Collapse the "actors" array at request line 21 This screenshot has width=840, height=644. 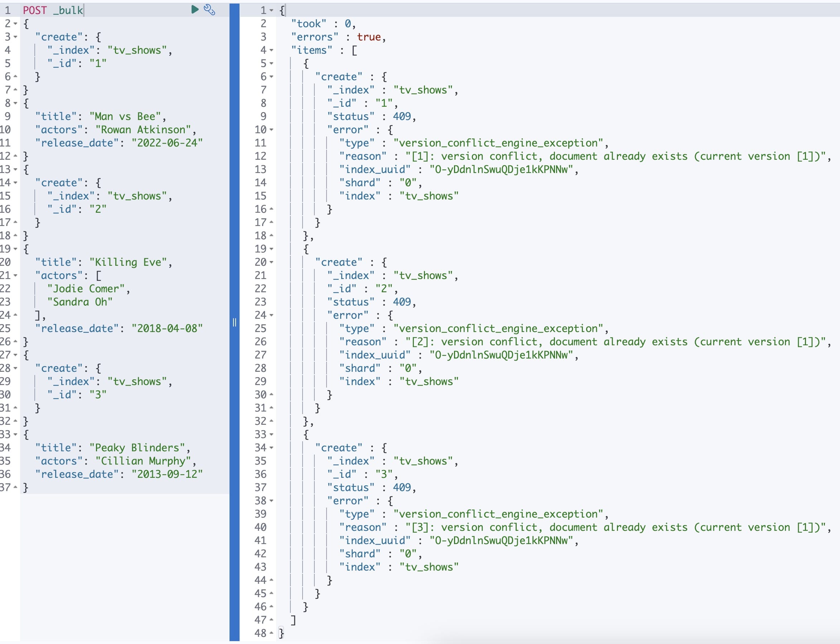click(x=15, y=275)
